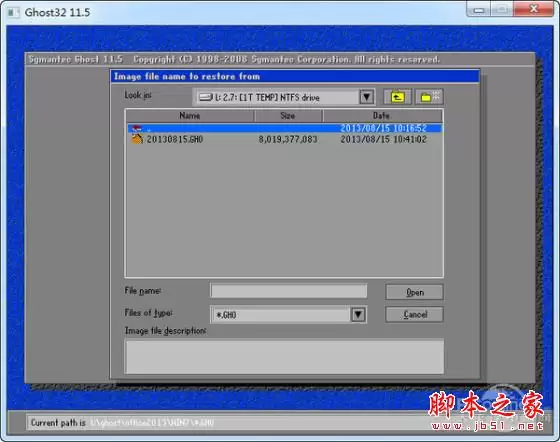Open the Look in drive dropdown arrow
The image size is (560, 442).
coord(366,97)
